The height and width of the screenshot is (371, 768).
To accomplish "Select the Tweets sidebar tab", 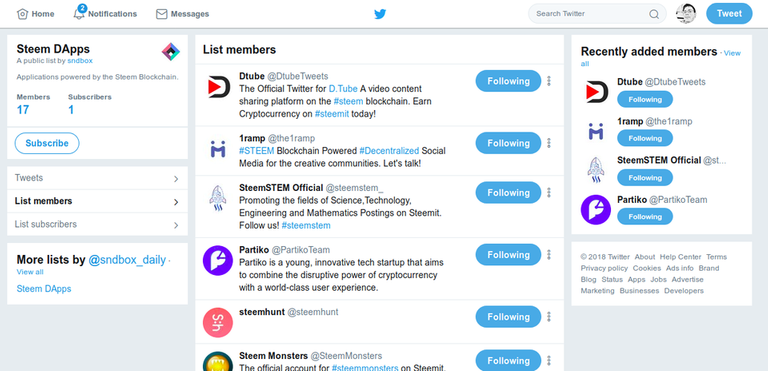I will (97, 178).
